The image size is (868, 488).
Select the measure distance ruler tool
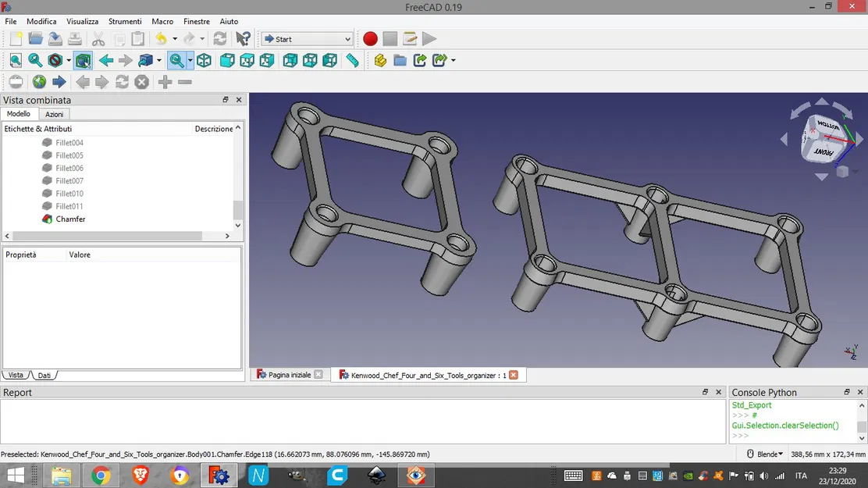pyautogui.click(x=353, y=60)
